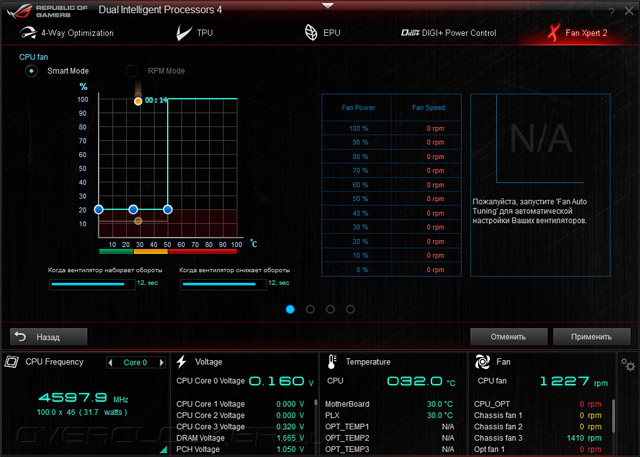This screenshot has width=640, height=457.
Task: Go to the fourth page dot
Action: point(350,309)
